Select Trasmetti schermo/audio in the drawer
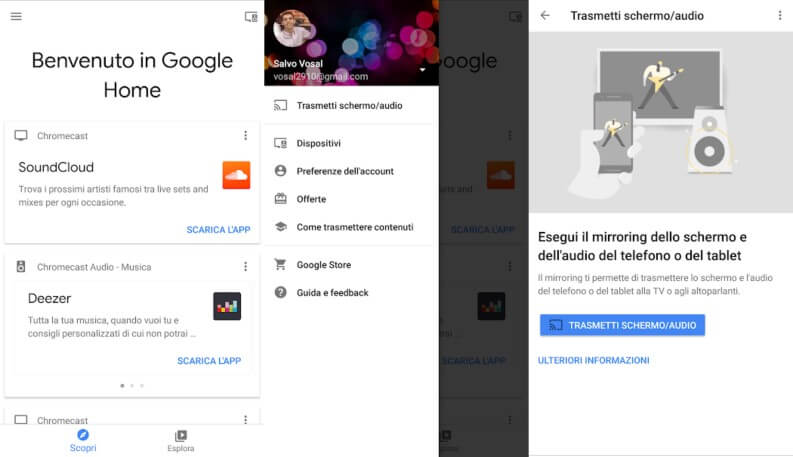This screenshot has height=457, width=793. pyautogui.click(x=349, y=105)
